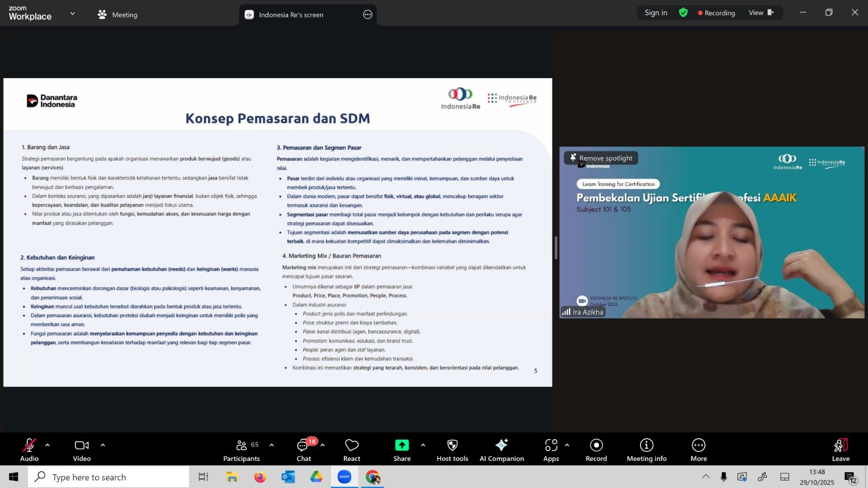Click the divider handle between screen and video
This screenshot has height=488, width=868.
[556, 247]
